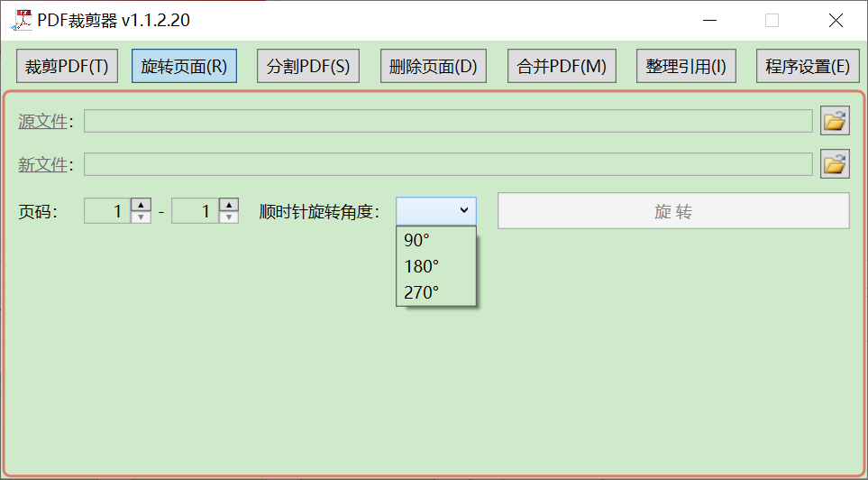Decrease the start page number spinner
The height and width of the screenshot is (480, 868).
click(142, 217)
